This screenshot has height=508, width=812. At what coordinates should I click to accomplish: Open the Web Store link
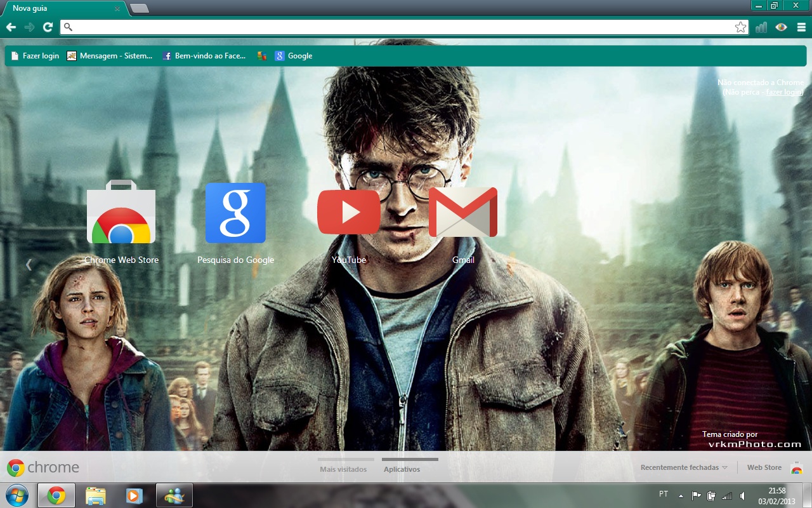764,467
